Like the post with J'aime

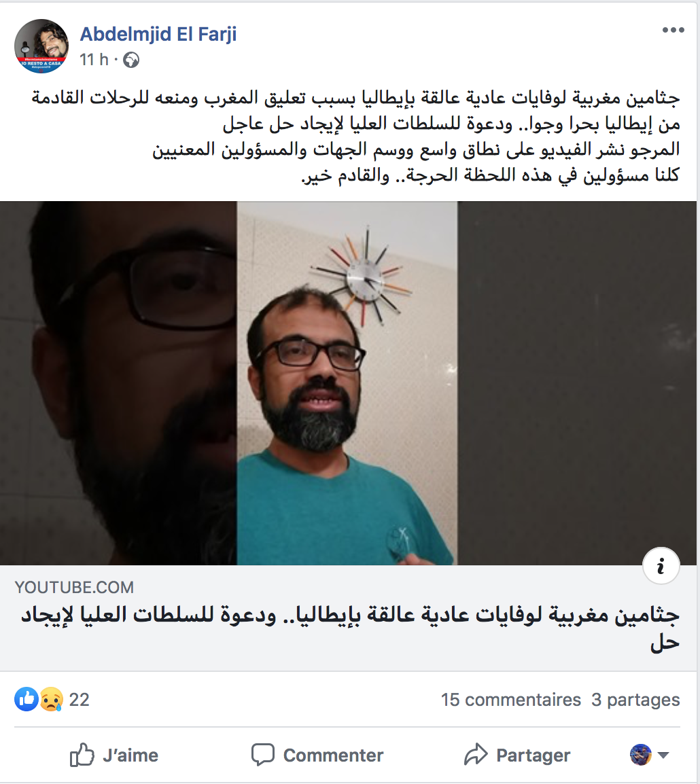click(114, 755)
